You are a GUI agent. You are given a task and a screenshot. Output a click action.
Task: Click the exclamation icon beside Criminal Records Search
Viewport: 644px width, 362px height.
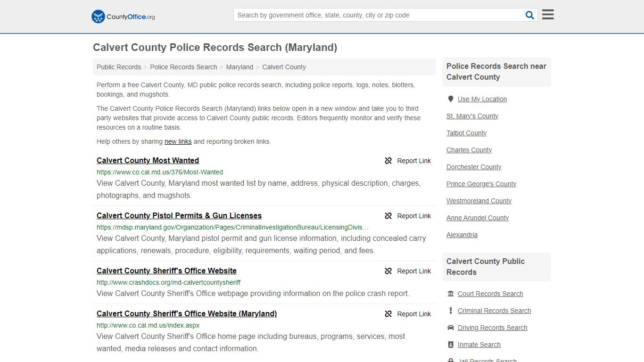pos(451,310)
